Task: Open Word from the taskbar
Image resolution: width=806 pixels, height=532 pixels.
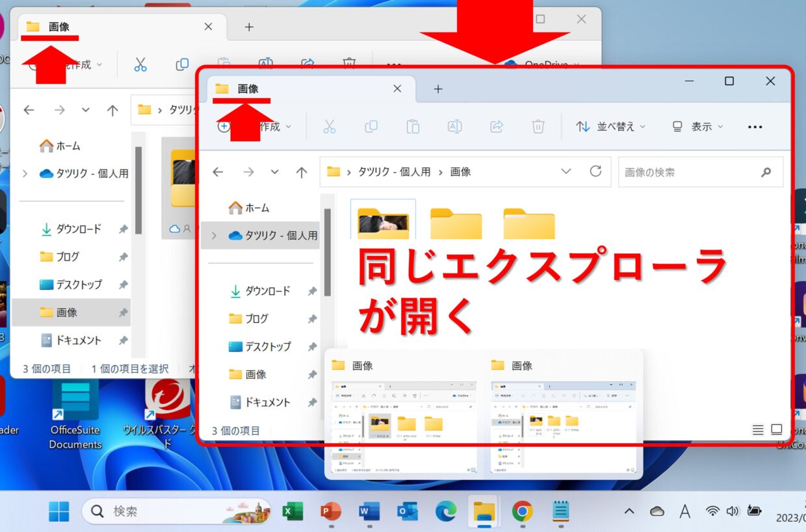Action: tap(369, 512)
